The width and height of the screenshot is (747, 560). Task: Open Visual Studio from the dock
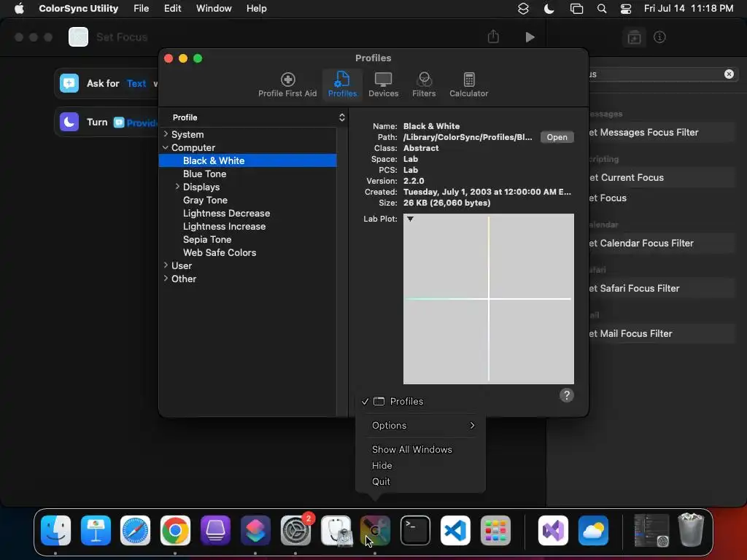click(x=553, y=530)
